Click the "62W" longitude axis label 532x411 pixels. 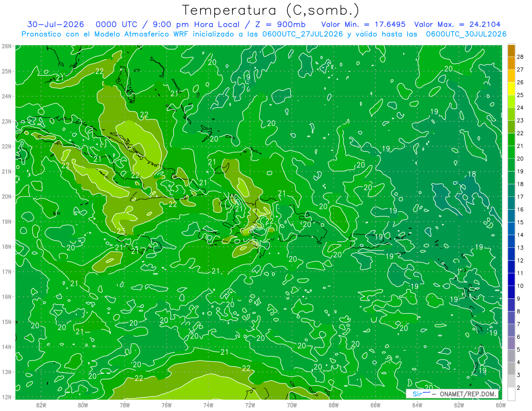coord(458,405)
